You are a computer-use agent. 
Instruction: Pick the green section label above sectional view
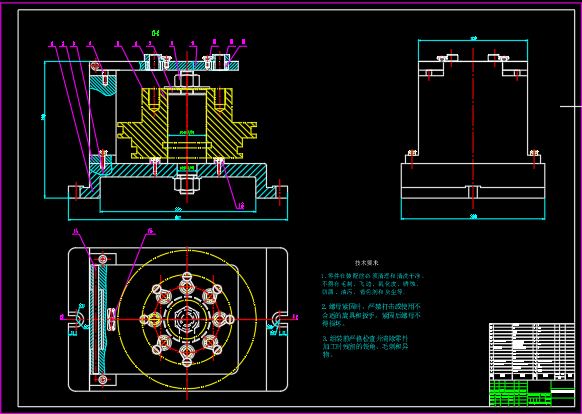click(156, 33)
